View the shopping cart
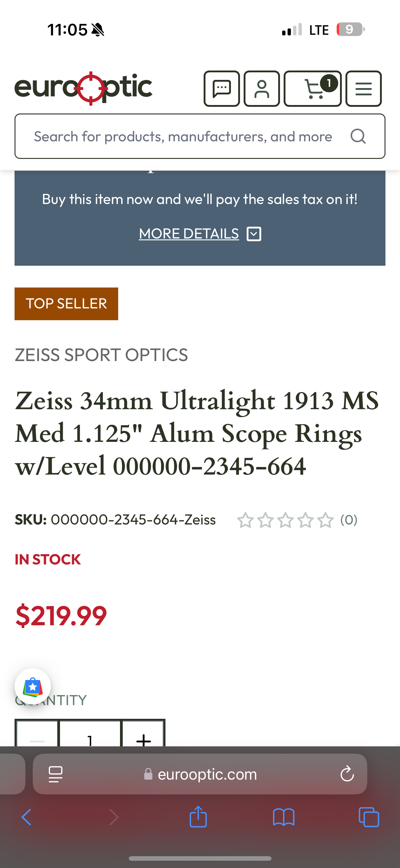This screenshot has height=868, width=400. tap(313, 89)
